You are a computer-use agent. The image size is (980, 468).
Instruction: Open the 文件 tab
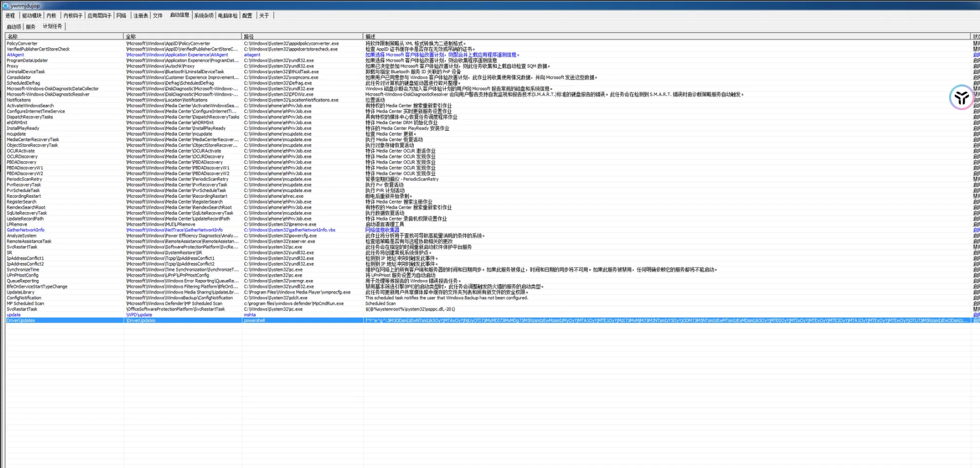157,15
